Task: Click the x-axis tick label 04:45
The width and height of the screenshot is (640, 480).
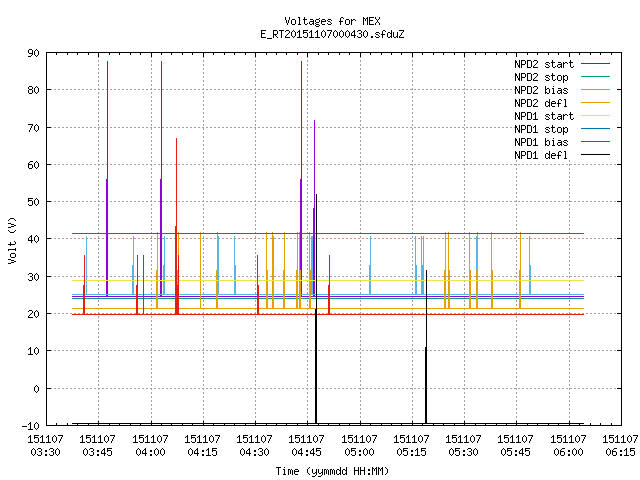Action: click(307, 452)
